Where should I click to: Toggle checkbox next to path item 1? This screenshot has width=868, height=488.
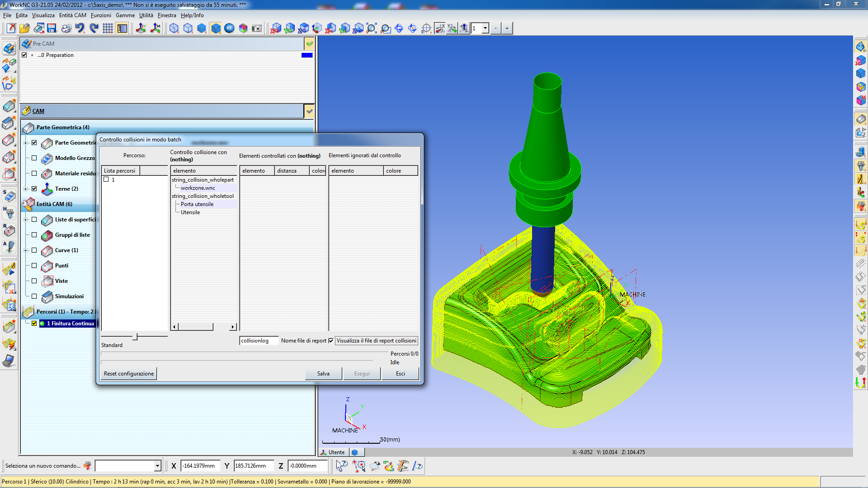[x=106, y=179]
